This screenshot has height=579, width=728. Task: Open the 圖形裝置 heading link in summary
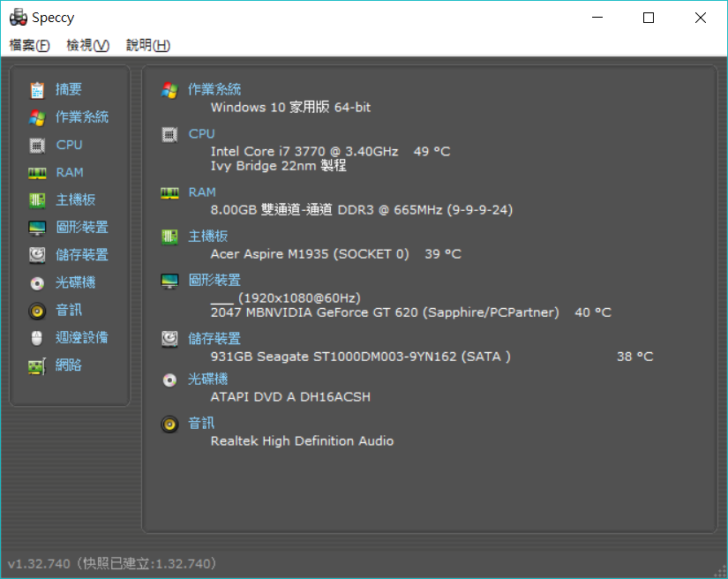(x=214, y=280)
